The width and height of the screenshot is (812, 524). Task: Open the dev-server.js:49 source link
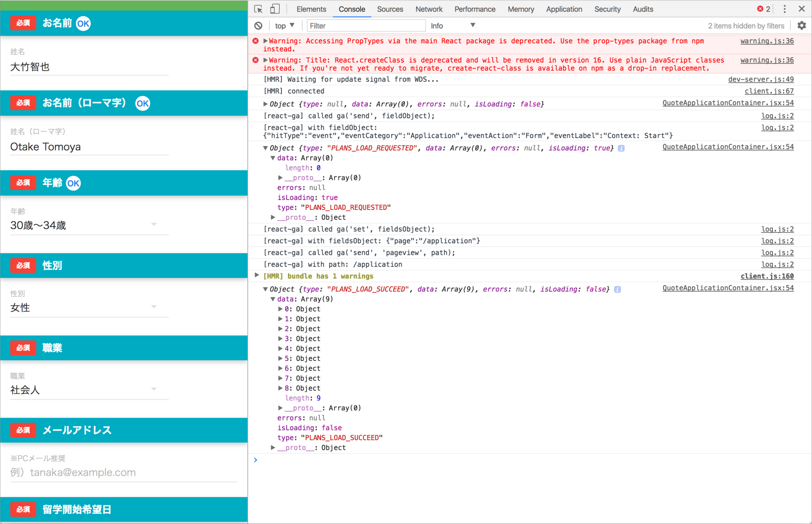[x=761, y=80]
